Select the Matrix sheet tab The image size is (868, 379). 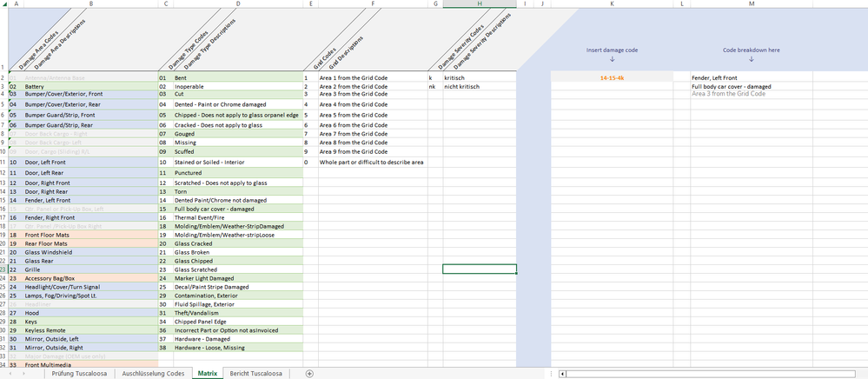coord(208,374)
